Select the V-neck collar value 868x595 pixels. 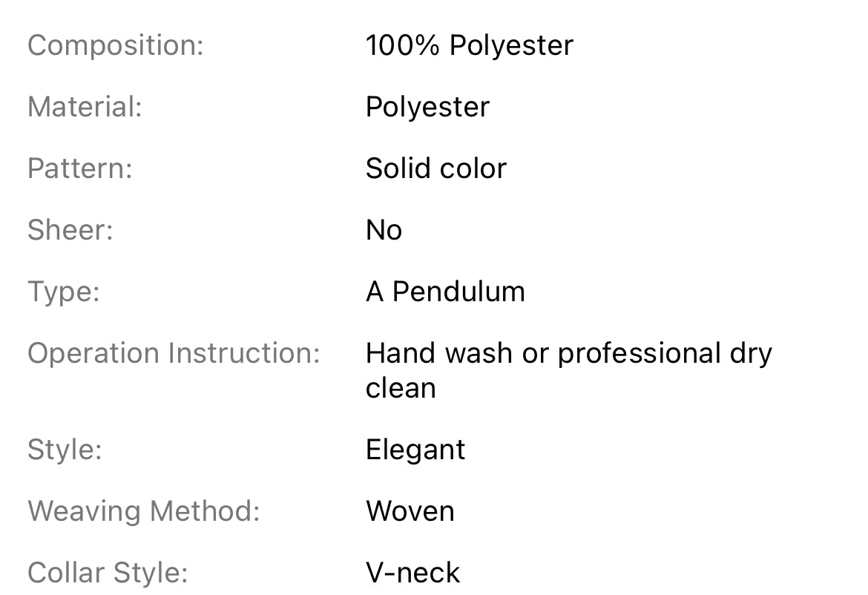click(x=412, y=573)
